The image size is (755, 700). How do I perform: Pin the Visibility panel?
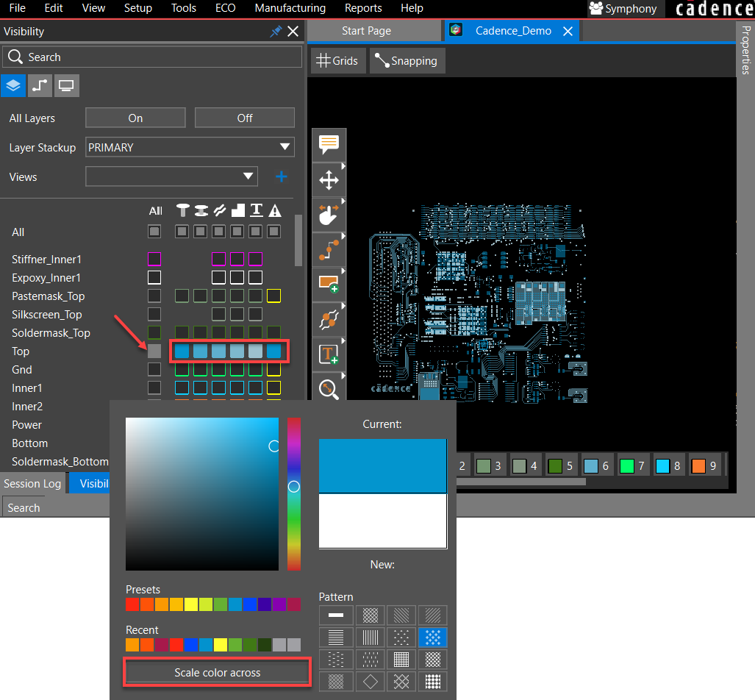click(276, 32)
